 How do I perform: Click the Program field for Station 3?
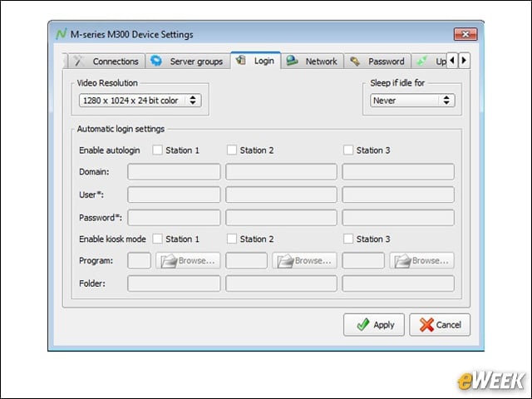pos(363,260)
